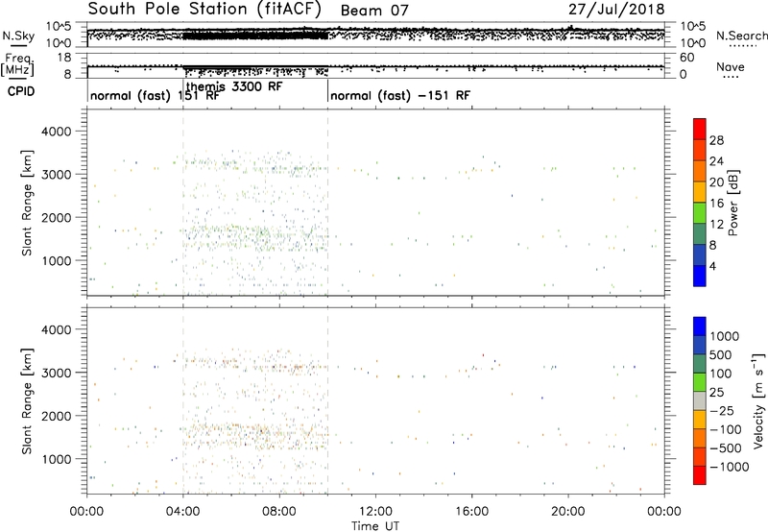The width and height of the screenshot is (768, 532).
Task: Click the 16 dB colorbar tick label
Action: coord(716,204)
